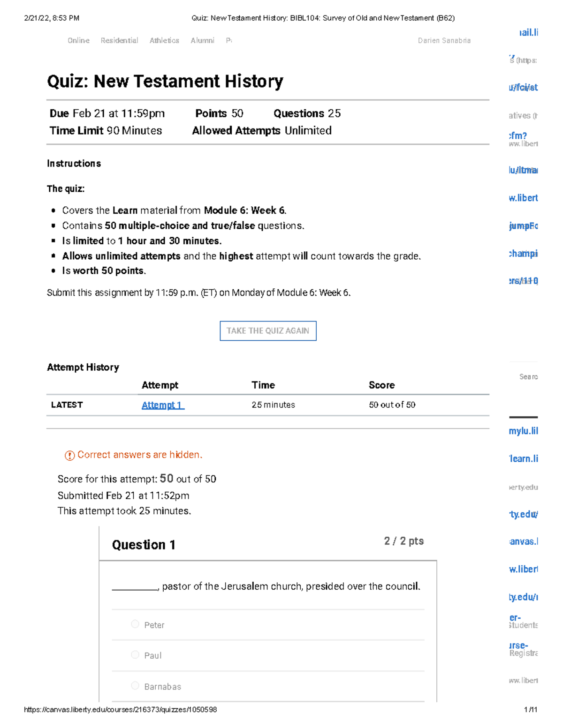The image size is (563, 728).
Task: Click the 'u/fci/st' sidebar link
Action: 523,88
